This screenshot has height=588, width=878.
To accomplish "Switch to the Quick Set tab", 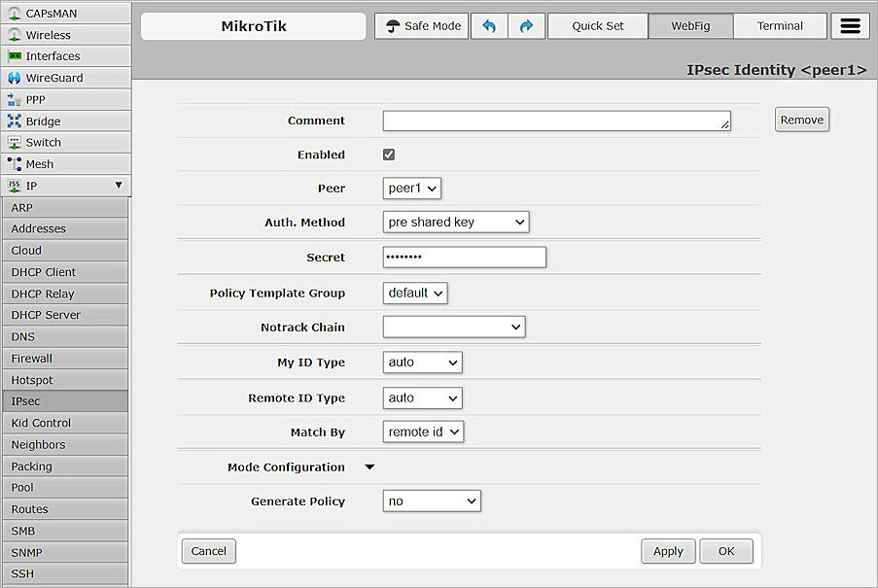I will 597,26.
